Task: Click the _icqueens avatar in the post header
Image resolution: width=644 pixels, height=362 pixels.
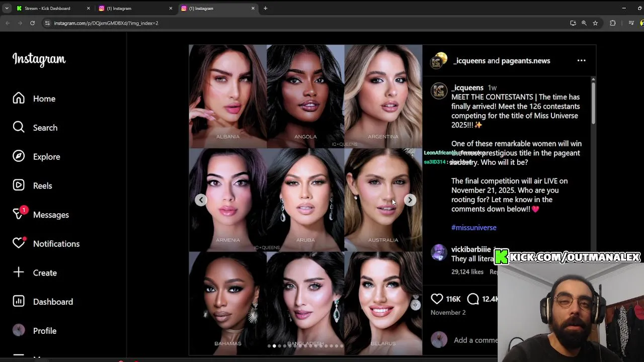Action: 439,60
